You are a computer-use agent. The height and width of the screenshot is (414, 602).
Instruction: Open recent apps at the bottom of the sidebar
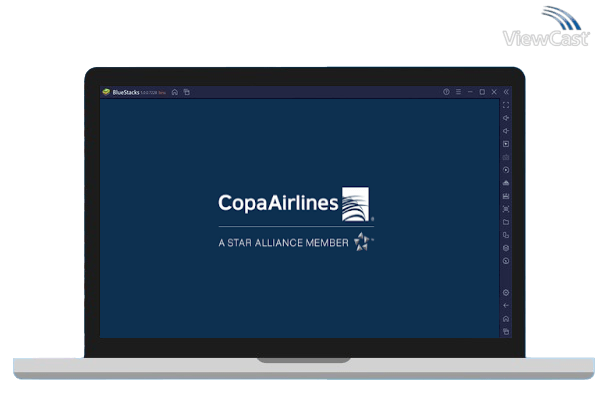tap(506, 331)
